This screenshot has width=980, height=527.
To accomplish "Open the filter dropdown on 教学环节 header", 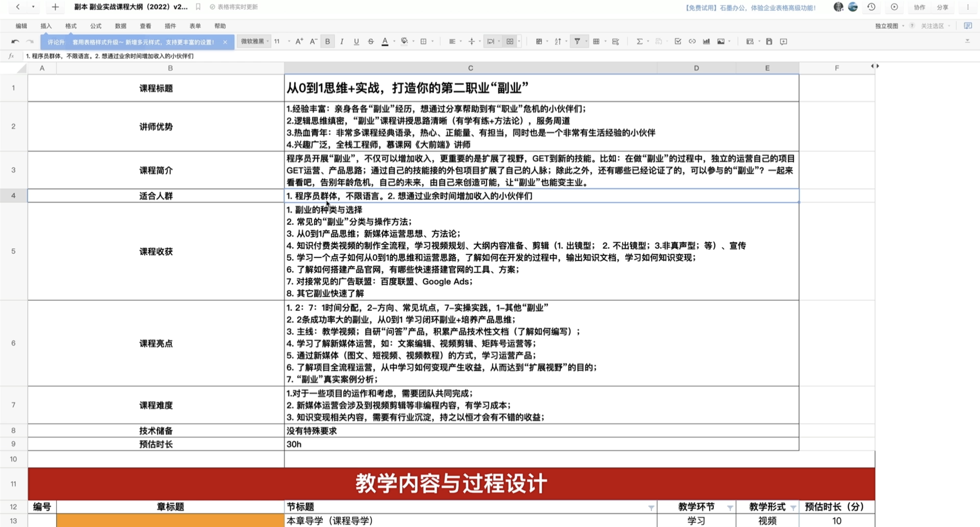I will point(730,507).
